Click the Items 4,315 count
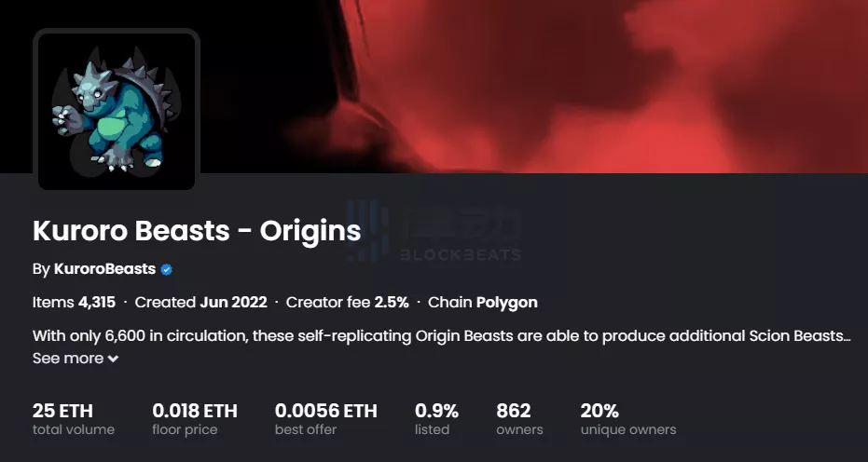Viewport: 868px width, 462px height. [x=74, y=303]
